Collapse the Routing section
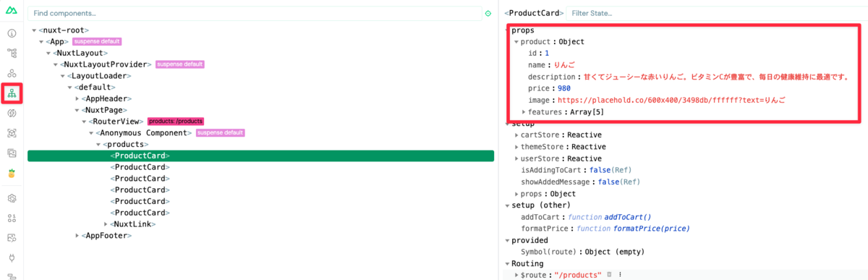Viewport: 868px width, 280px height. tap(507, 264)
